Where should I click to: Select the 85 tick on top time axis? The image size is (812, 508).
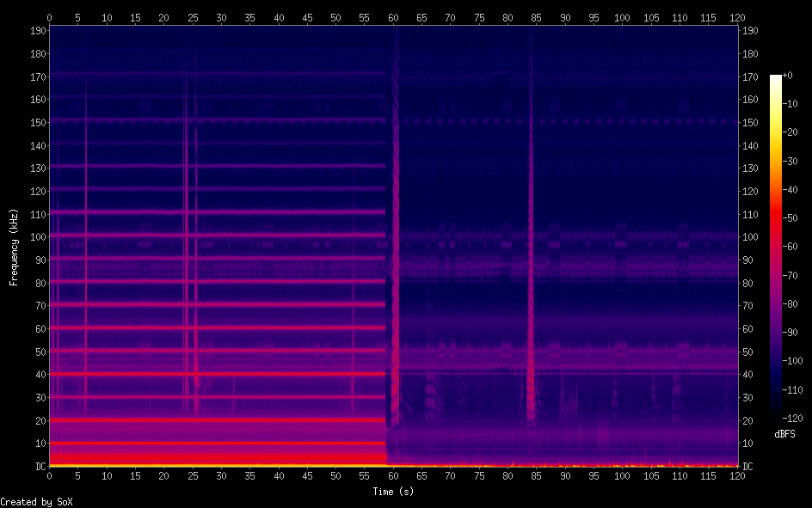point(537,17)
